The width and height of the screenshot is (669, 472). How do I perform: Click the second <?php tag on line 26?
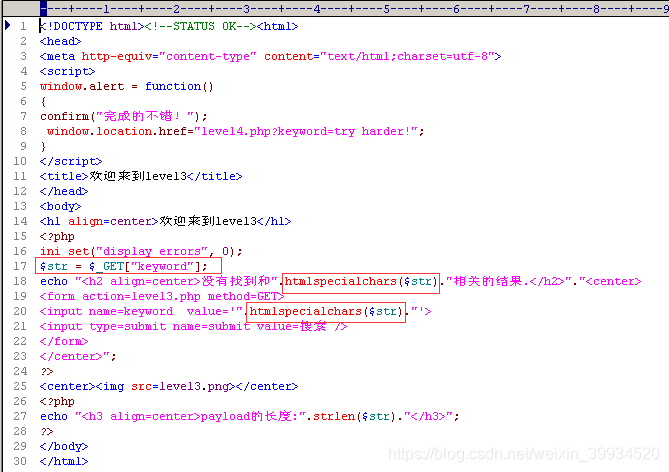57,402
